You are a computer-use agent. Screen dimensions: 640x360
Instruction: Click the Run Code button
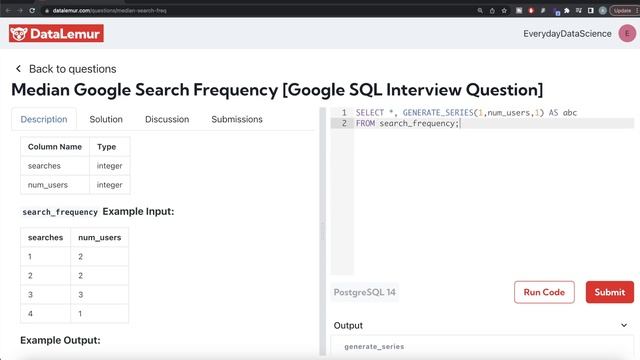click(544, 292)
